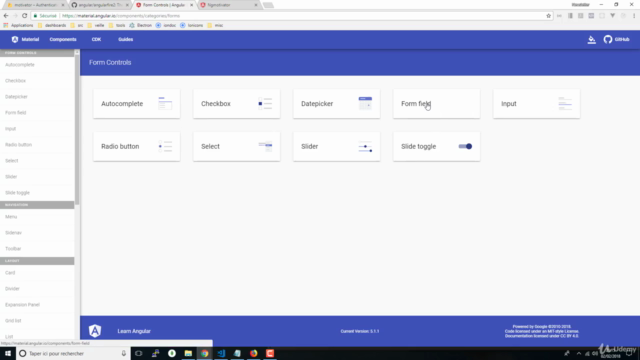Open the Form field card
This screenshot has width=640, height=360.
click(x=436, y=104)
